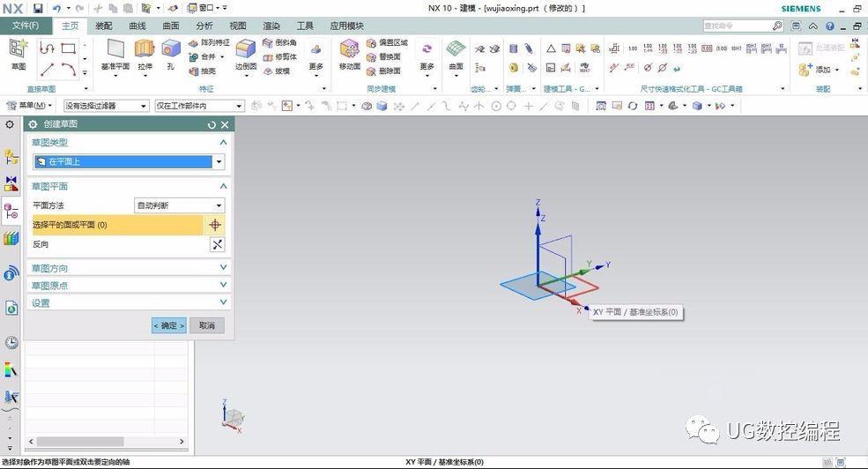Open the Part Navigator sidebar tab

pos(11,211)
